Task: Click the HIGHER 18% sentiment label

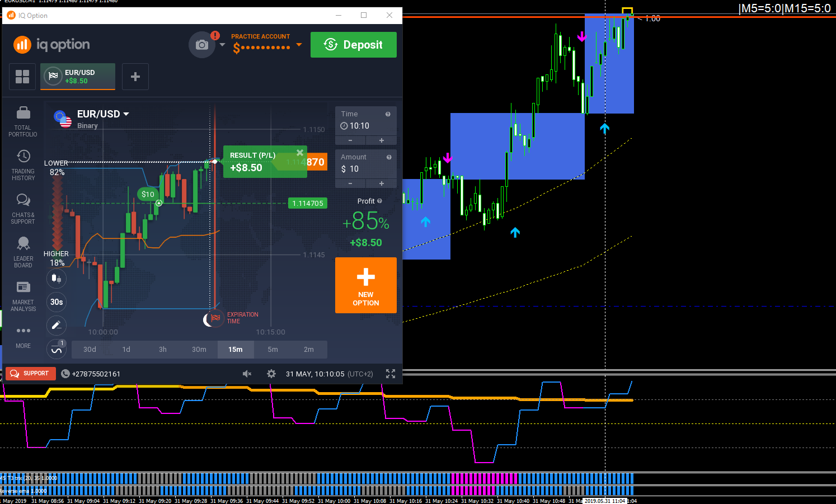Action: point(57,258)
